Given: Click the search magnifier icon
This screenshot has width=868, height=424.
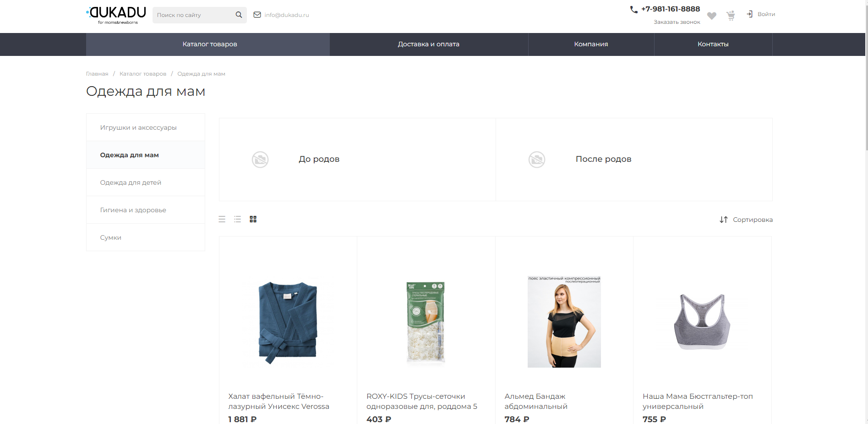Looking at the screenshot, I should click(x=239, y=15).
